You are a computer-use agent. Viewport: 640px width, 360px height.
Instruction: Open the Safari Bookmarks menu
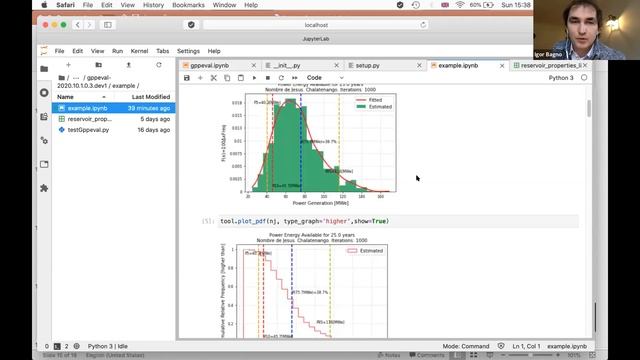pos(188,5)
